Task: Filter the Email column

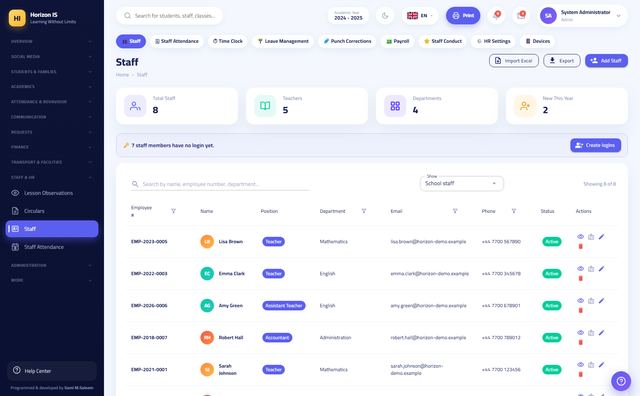Action: (455, 211)
